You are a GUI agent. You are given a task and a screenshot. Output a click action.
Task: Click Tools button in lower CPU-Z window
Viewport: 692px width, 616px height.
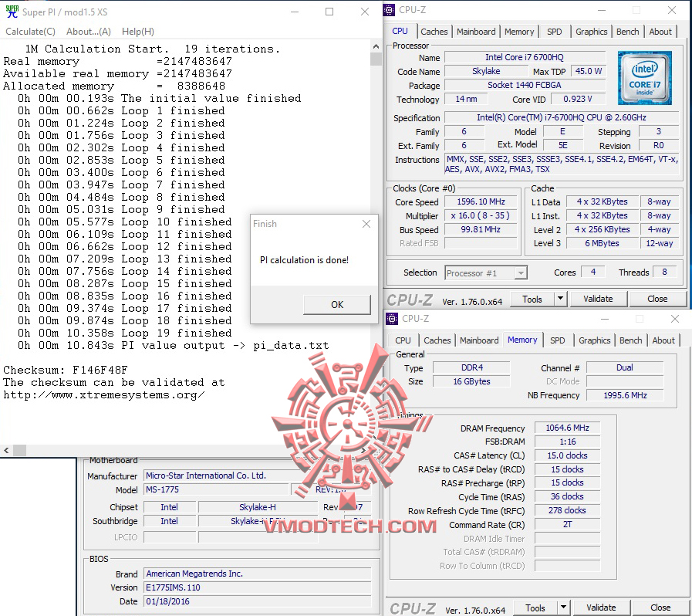pyautogui.click(x=535, y=608)
